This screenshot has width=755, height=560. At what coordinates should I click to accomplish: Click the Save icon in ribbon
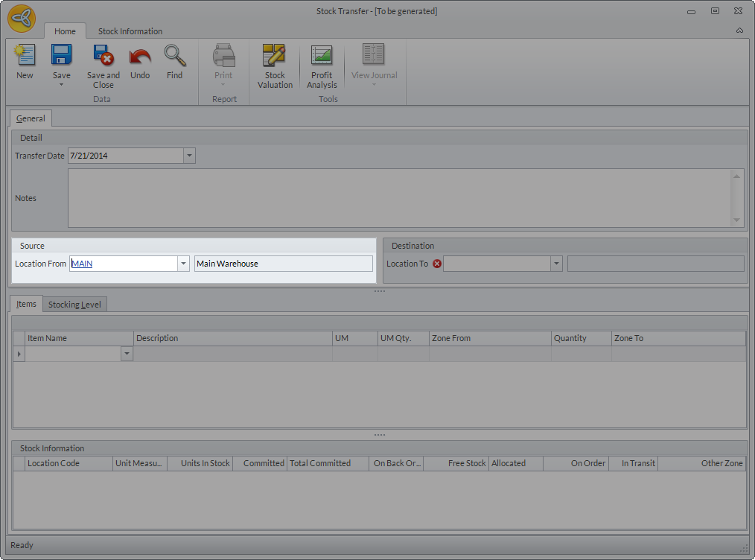coord(61,57)
